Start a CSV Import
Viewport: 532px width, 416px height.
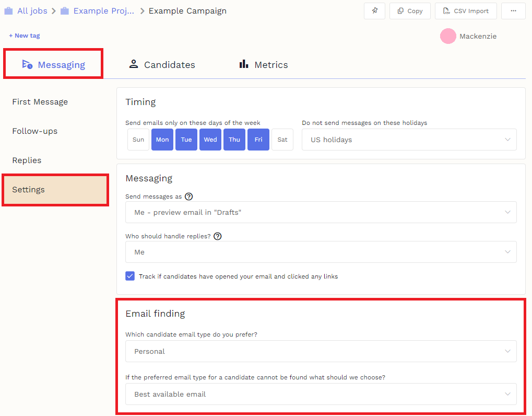pyautogui.click(x=466, y=11)
